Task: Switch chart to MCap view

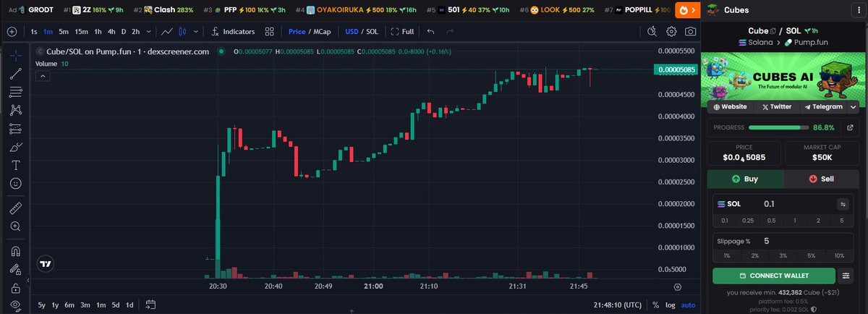Action: 323,32
